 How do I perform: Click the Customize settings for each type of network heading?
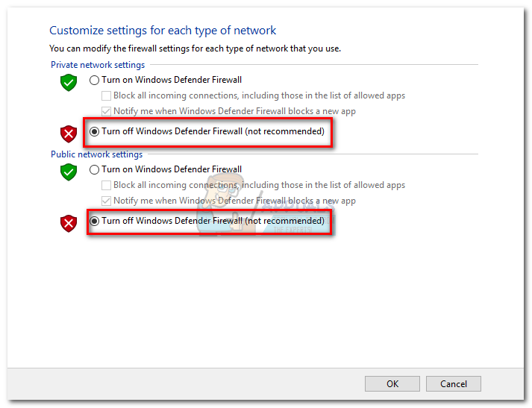click(x=163, y=31)
